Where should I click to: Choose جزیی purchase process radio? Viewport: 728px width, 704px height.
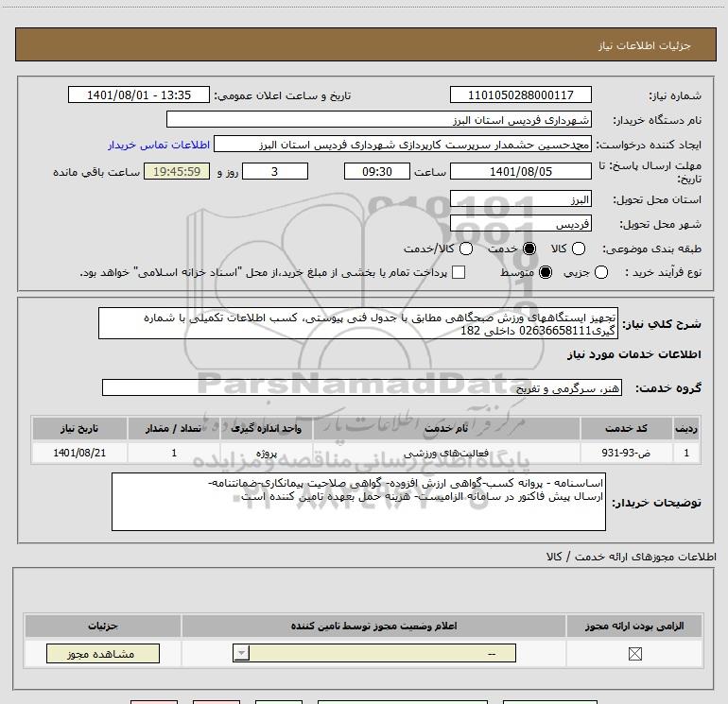tap(600, 272)
